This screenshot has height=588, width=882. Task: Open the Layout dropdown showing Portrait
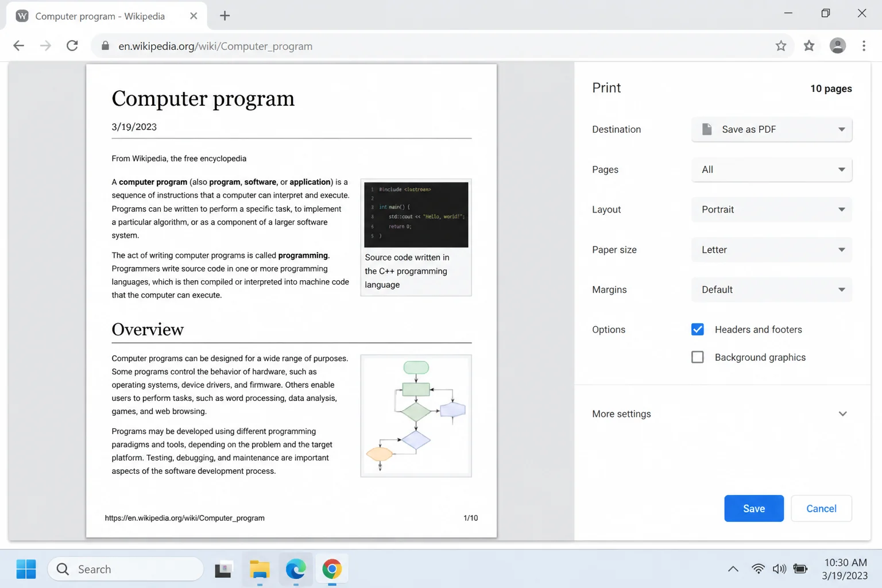(772, 210)
